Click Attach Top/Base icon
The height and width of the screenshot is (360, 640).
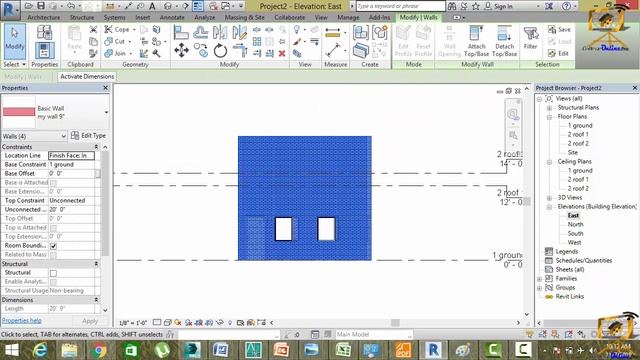coord(476,41)
